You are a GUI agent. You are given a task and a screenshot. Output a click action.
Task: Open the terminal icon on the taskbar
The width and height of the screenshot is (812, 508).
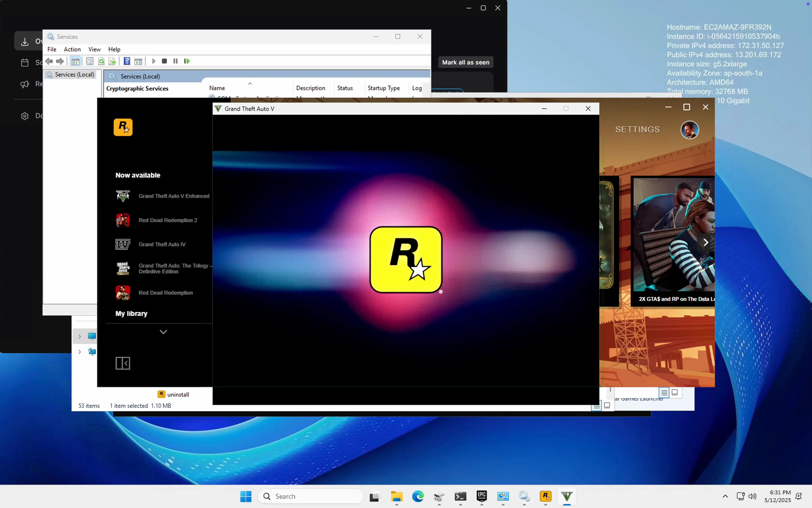coord(460,496)
